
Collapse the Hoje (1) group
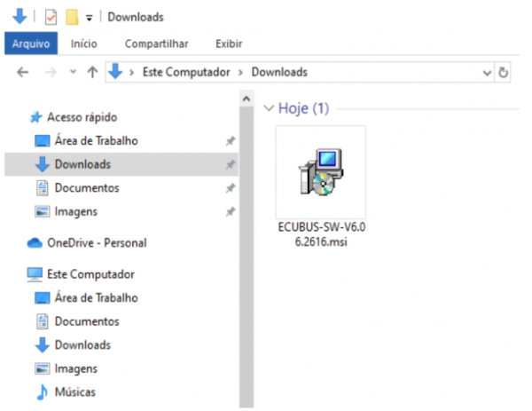[269, 108]
